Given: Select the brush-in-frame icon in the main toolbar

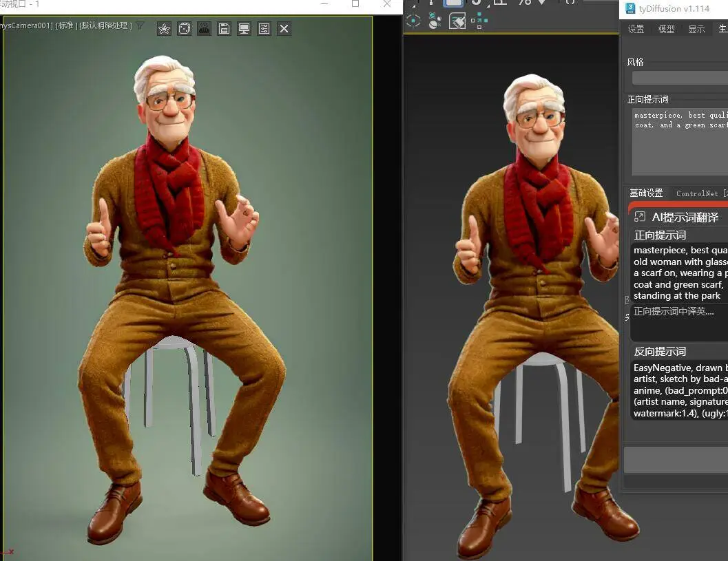Looking at the screenshot, I should (457, 21).
